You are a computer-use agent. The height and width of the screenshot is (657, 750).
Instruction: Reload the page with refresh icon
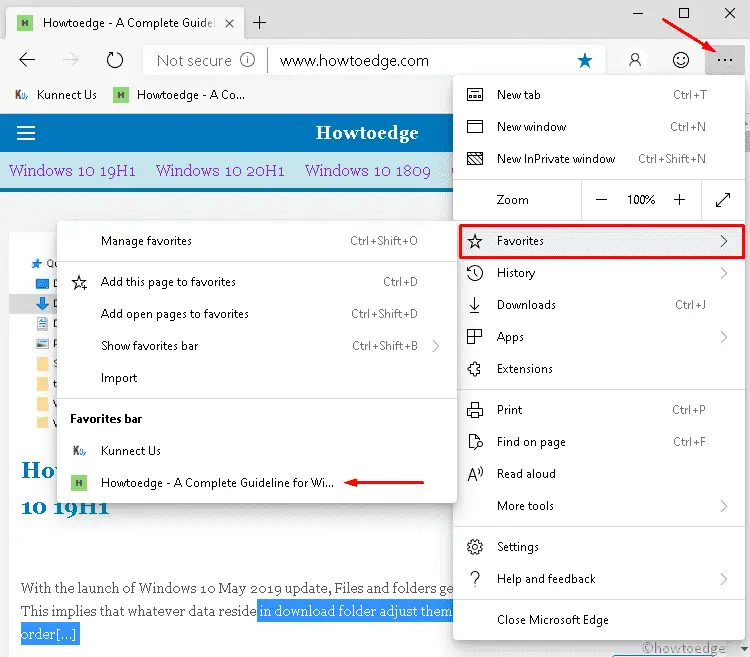click(115, 60)
